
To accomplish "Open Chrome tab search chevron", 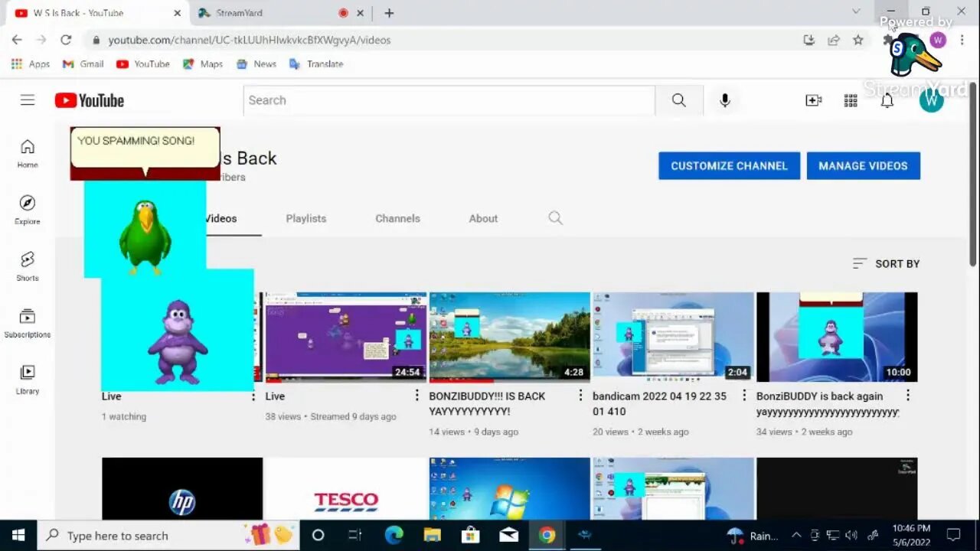I will tap(856, 11).
